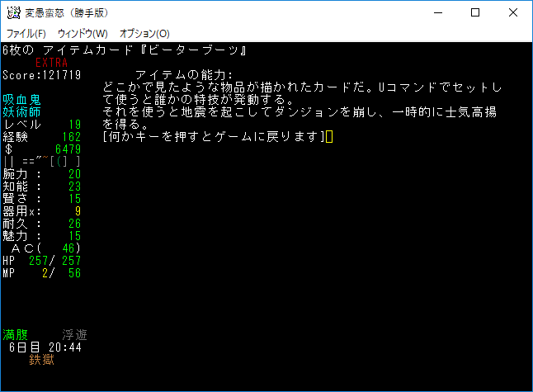Viewport: 533px width, 392px height.
Task: Click the equipment symbols row below gold
Action: coord(42,161)
